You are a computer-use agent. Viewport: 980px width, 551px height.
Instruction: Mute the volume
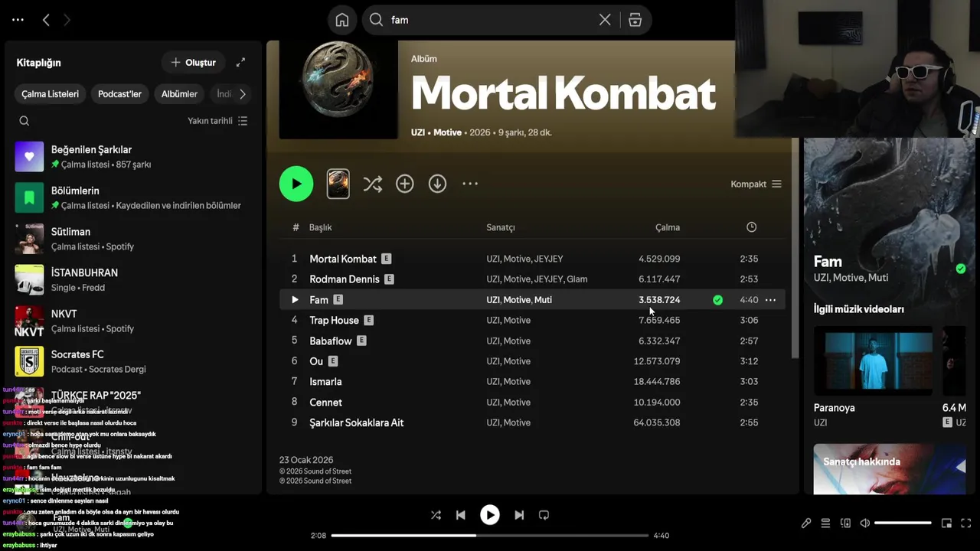865,523
